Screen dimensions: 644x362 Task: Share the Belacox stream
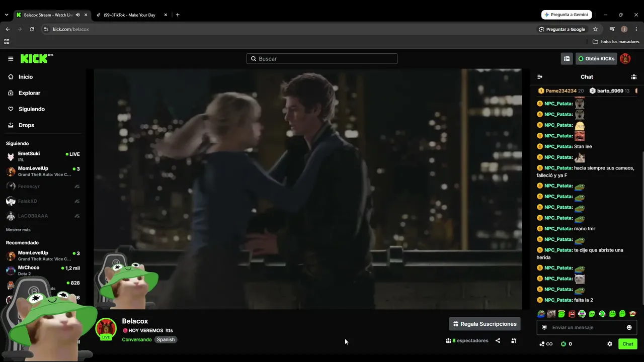(x=498, y=340)
